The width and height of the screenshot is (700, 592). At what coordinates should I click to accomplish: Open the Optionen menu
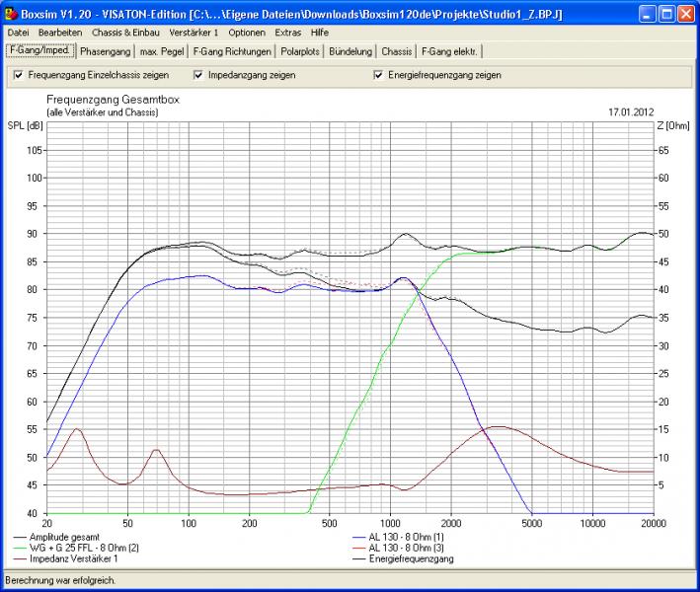point(246,33)
